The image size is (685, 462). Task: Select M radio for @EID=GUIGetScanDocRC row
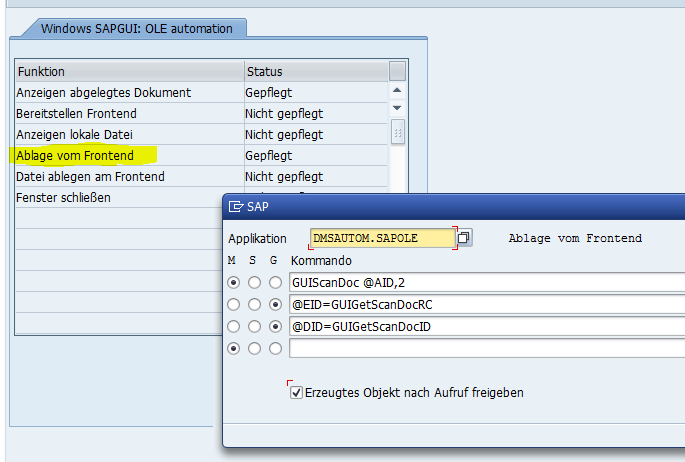click(234, 304)
